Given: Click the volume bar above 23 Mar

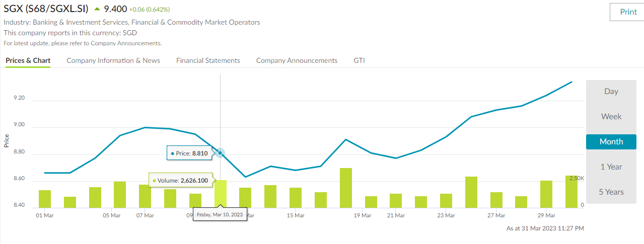Looking at the screenshot, I should [x=446, y=201].
